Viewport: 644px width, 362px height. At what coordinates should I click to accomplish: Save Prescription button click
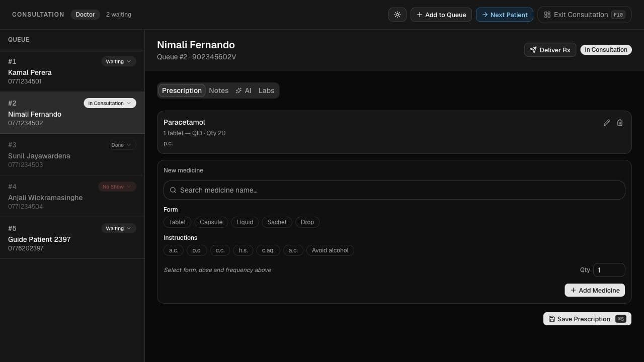[587, 319]
